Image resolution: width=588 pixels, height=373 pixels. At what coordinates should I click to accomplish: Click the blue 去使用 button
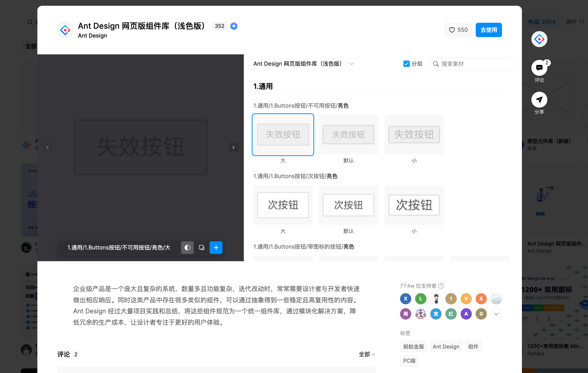click(x=489, y=30)
